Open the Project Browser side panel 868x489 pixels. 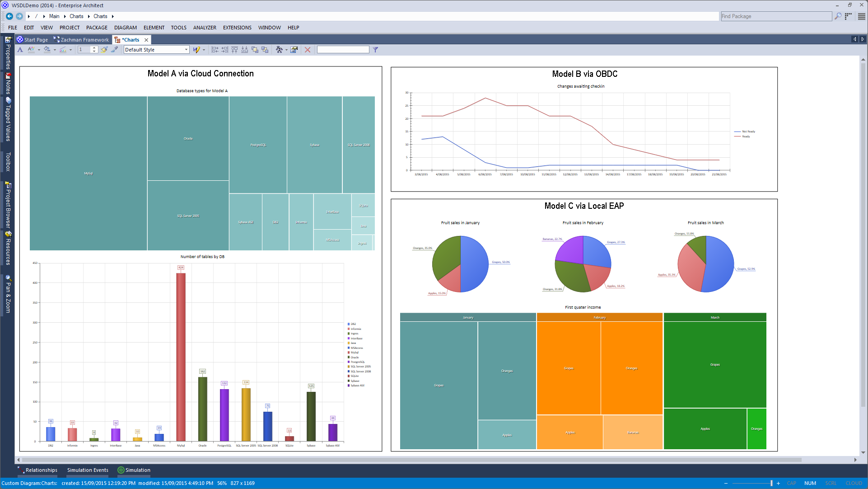coord(8,205)
